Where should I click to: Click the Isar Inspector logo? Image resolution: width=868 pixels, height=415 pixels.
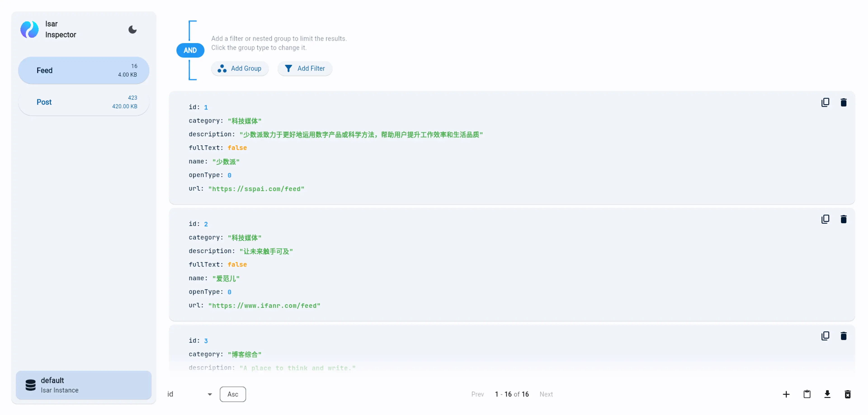point(29,30)
